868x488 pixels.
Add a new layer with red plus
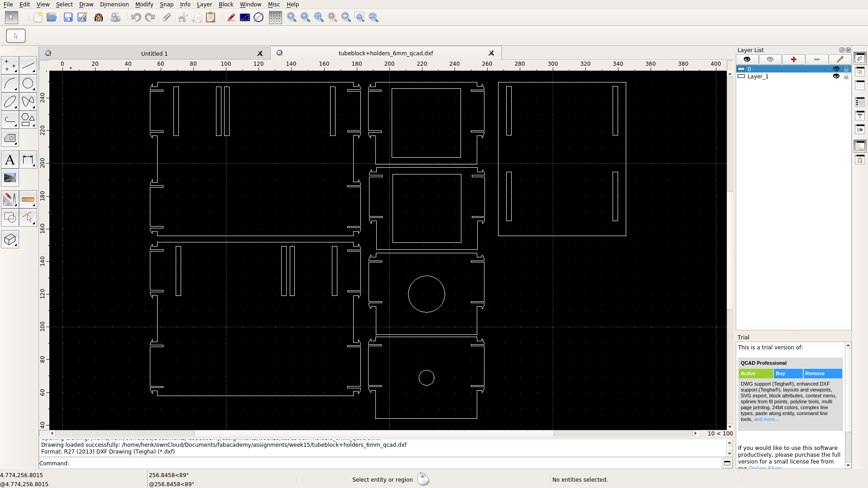pos(794,59)
